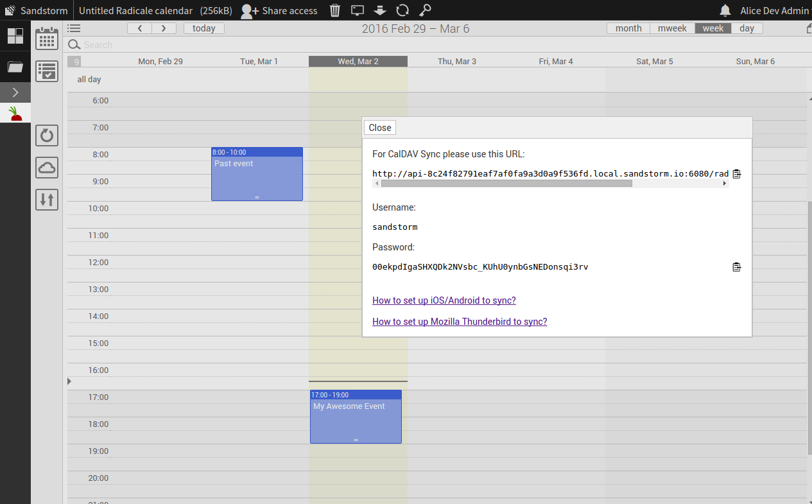The width and height of the screenshot is (812, 504).
Task: Go to the previous week
Action: (139, 28)
